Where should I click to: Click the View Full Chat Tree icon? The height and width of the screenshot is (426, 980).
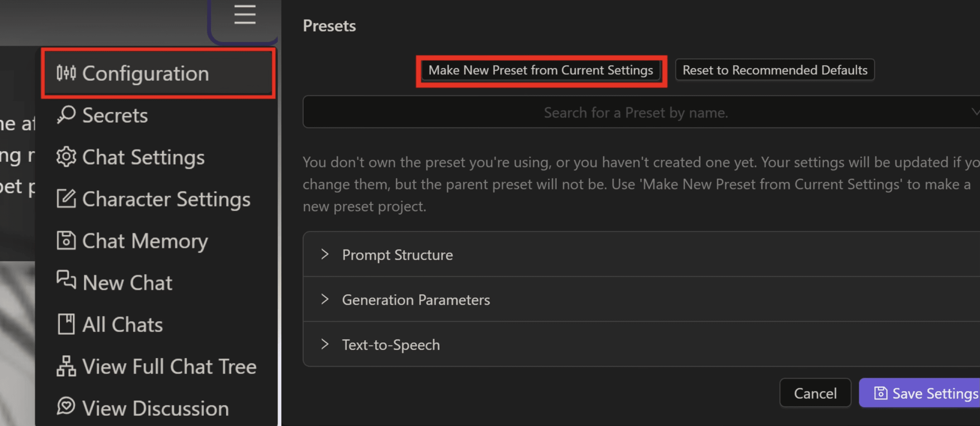coord(66,366)
